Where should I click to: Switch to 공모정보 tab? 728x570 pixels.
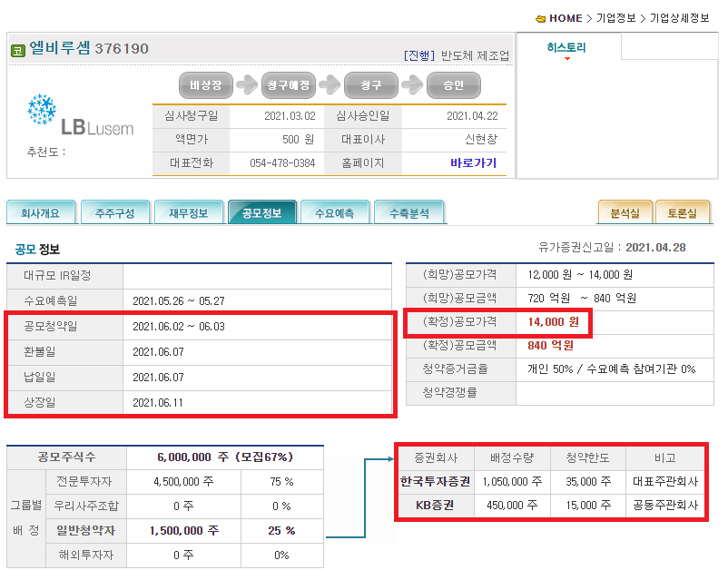click(261, 213)
